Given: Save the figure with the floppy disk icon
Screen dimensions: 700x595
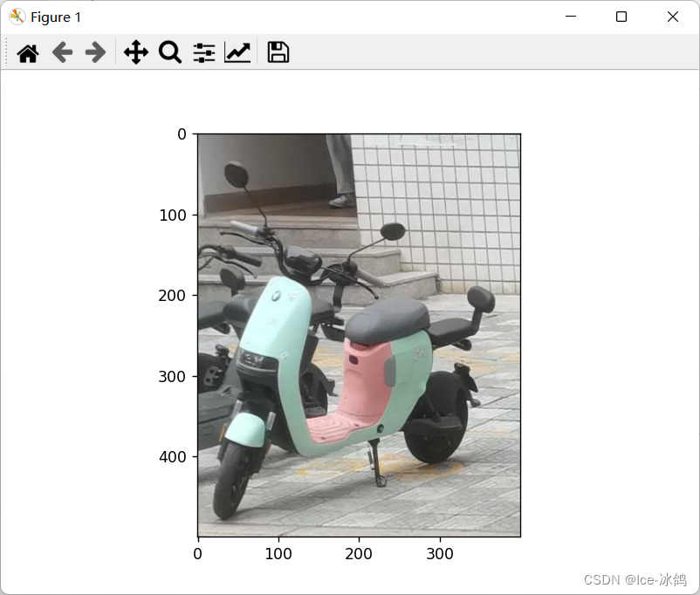Looking at the screenshot, I should (x=278, y=52).
